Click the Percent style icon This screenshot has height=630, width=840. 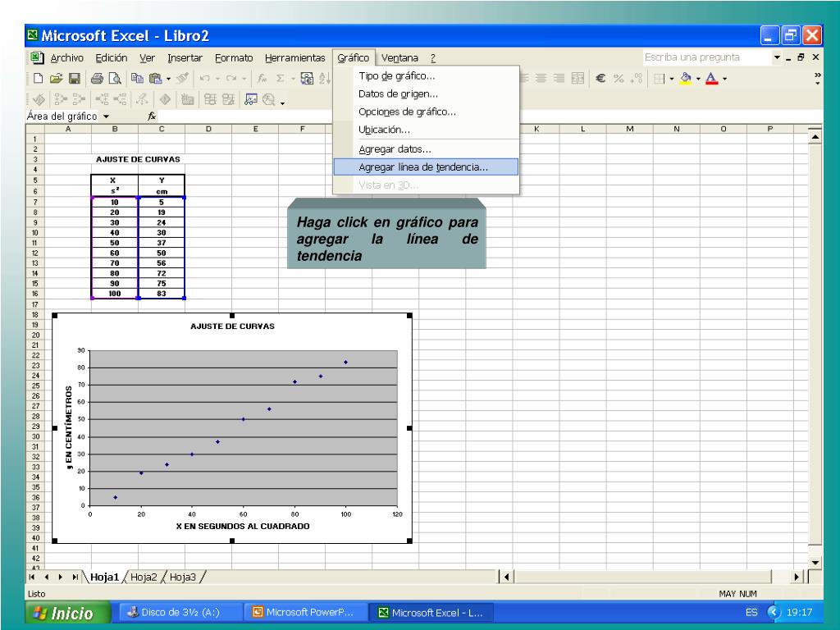tap(619, 79)
